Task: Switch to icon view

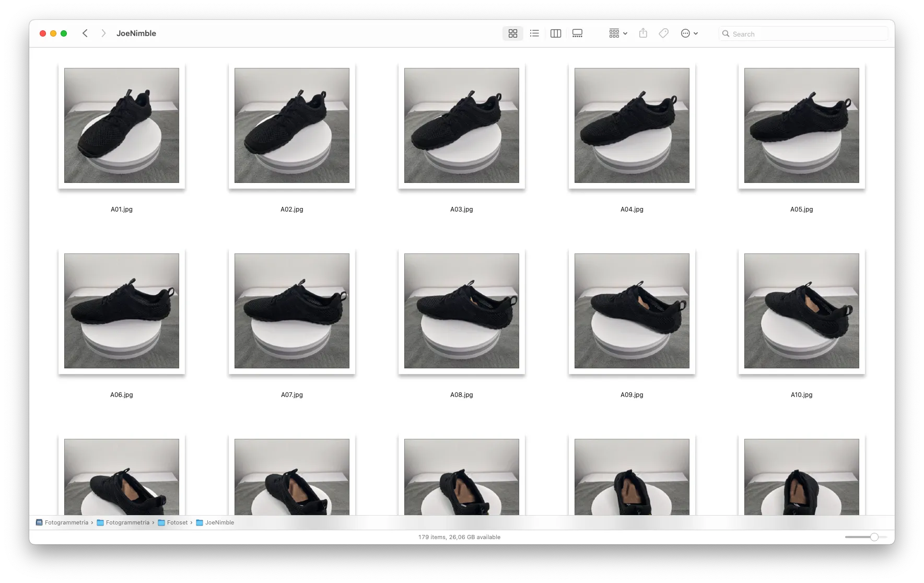Action: [x=512, y=33]
